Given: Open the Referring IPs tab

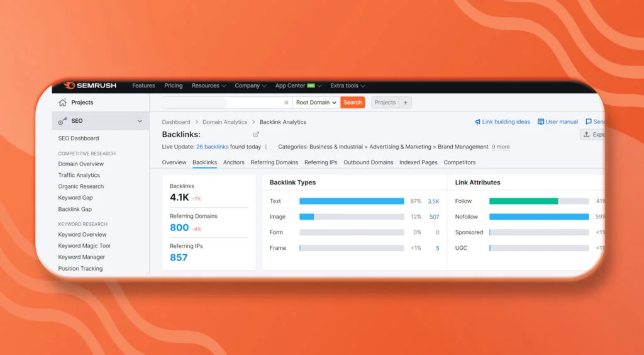Looking at the screenshot, I should (x=321, y=162).
